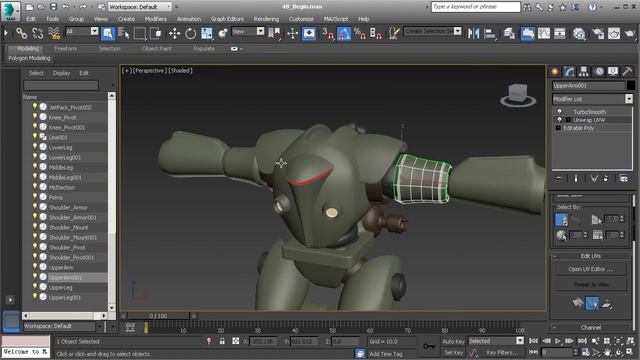Activate the Select and Move tool
The height and width of the screenshot is (360, 640).
[x=175, y=33]
